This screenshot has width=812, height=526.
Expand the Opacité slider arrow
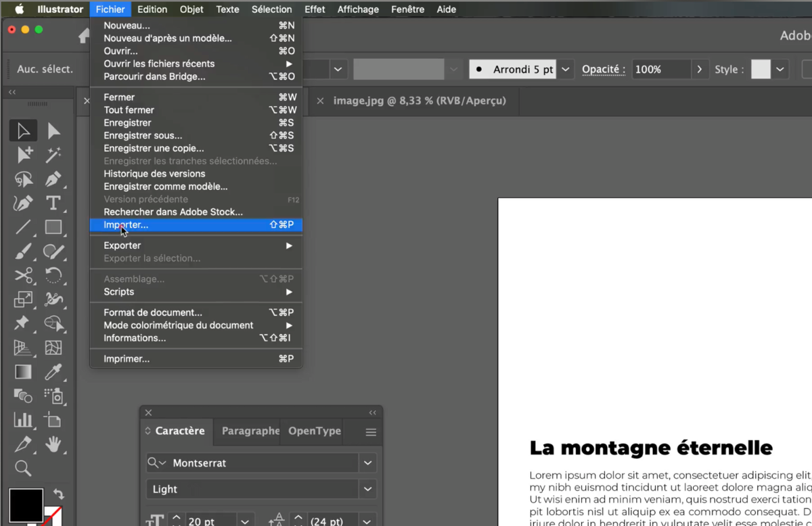click(700, 69)
